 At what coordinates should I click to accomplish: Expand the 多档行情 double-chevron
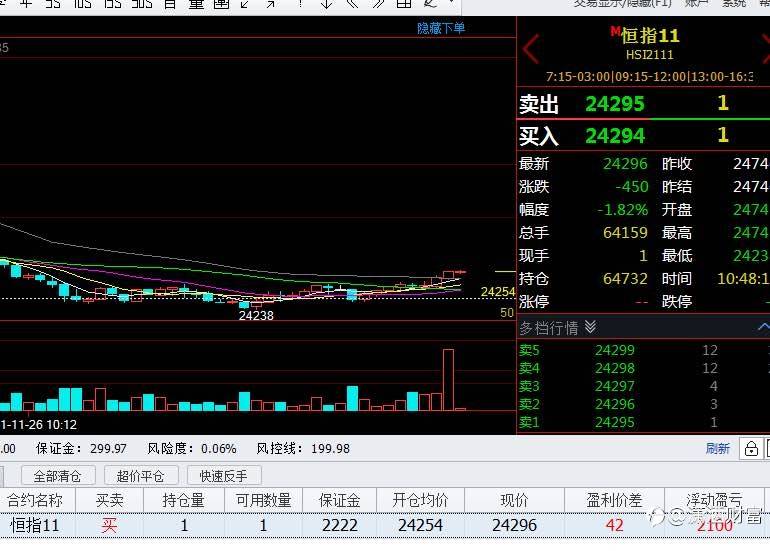pyautogui.click(x=590, y=327)
